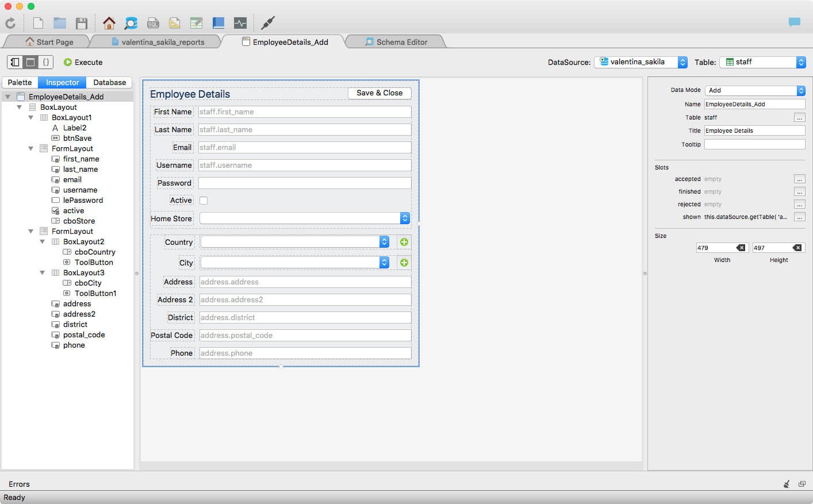Open a file with the folder icon

(x=60, y=23)
